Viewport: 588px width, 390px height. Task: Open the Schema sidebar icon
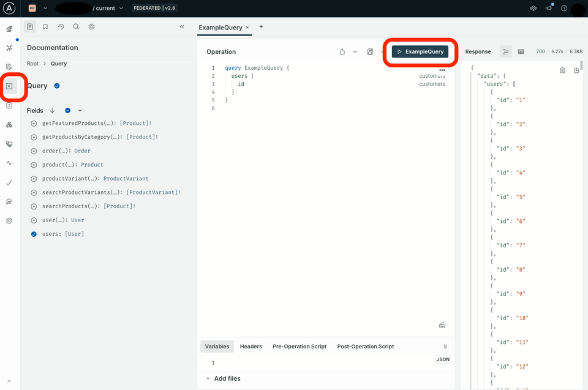pyautogui.click(x=9, y=48)
